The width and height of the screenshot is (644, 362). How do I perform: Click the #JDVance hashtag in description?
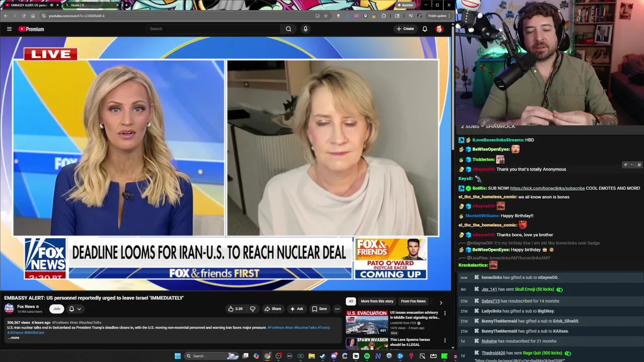(15, 333)
